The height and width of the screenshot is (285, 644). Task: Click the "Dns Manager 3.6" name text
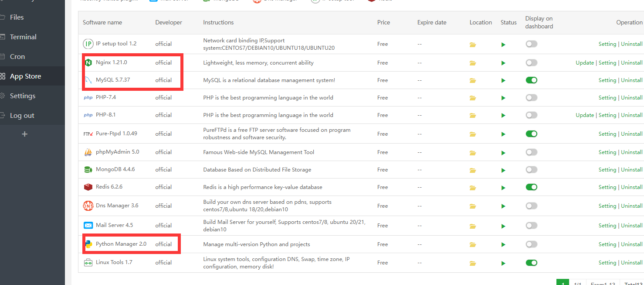coord(117,206)
